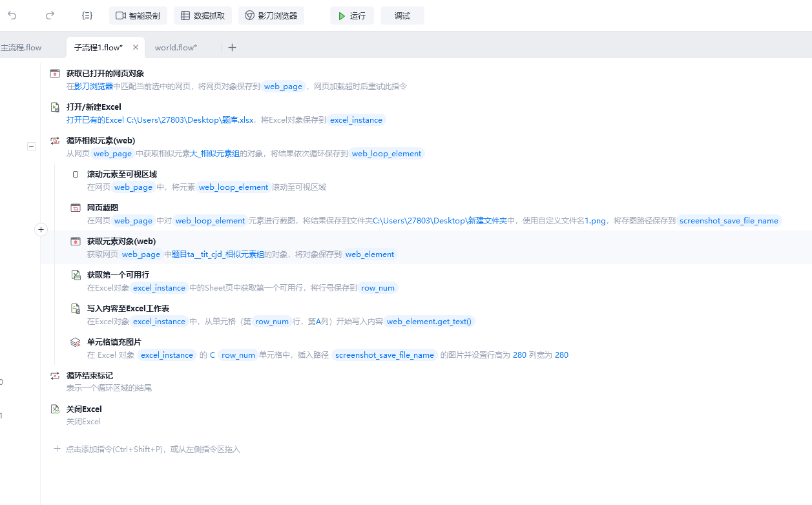Click the 写入内容至Excel工作表 step icon
812x505 pixels.
(76, 309)
